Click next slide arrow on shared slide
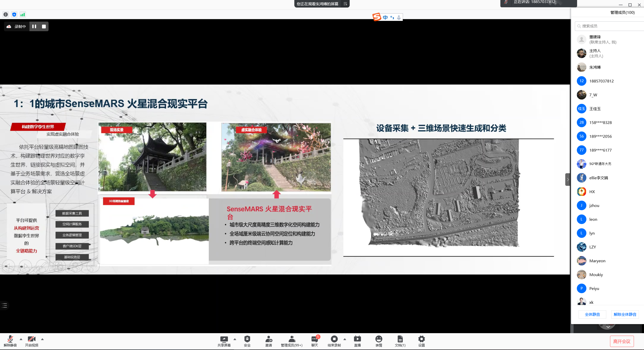 coord(25,266)
